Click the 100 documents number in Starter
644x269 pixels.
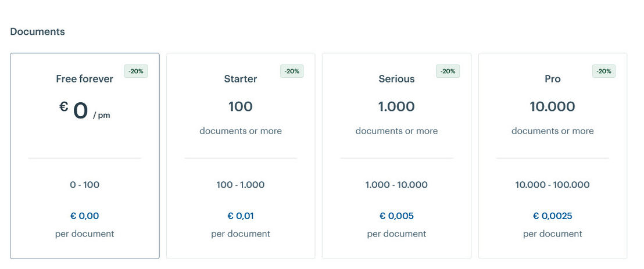pyautogui.click(x=241, y=107)
